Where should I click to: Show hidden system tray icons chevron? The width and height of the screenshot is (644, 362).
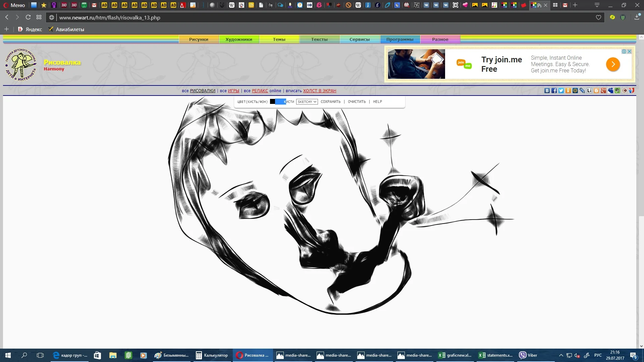tap(561, 355)
